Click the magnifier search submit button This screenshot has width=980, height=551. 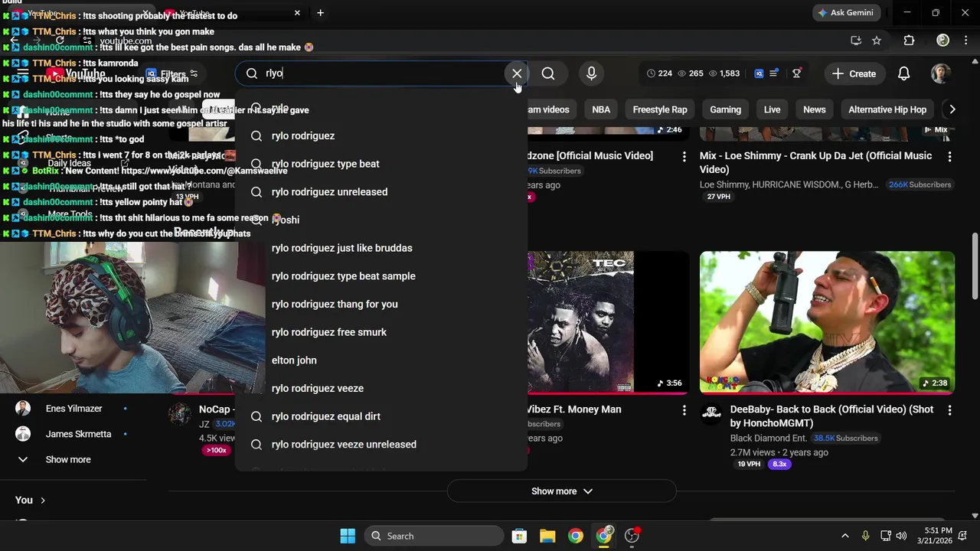[x=548, y=73]
